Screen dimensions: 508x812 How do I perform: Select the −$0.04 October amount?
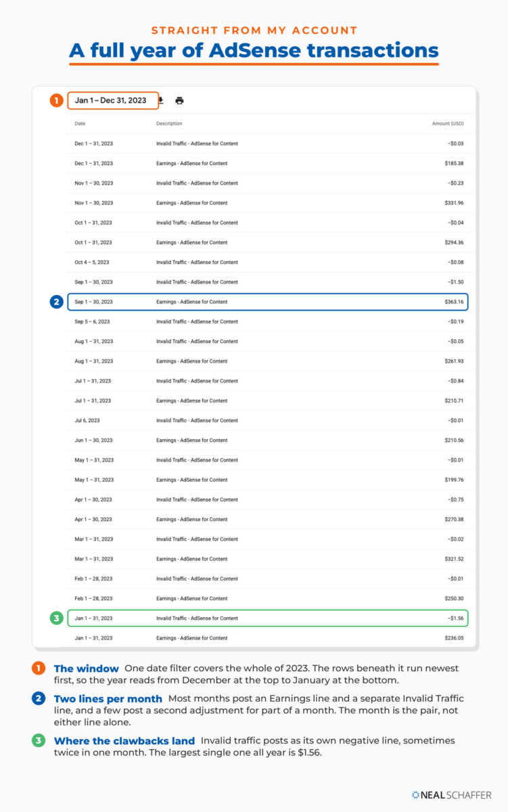[455, 223]
